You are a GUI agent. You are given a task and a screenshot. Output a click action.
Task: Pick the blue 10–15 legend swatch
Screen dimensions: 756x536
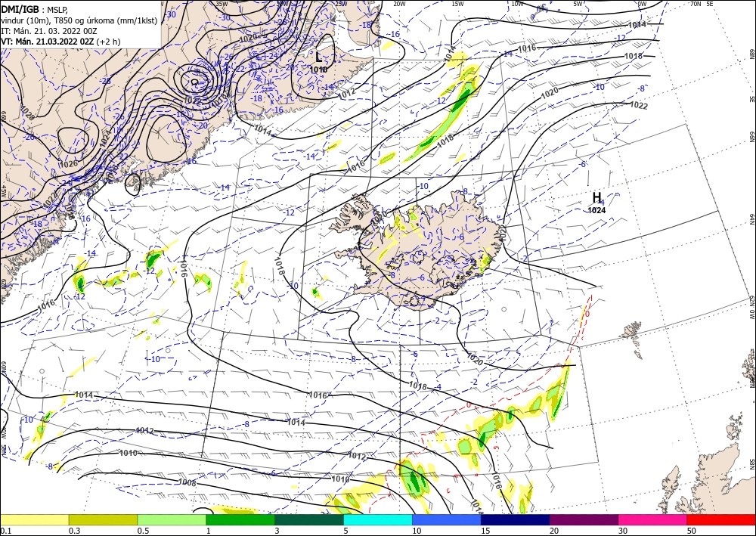coord(447,519)
